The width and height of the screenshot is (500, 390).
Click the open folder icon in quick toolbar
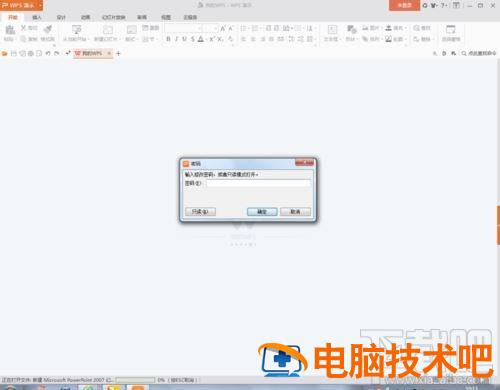(5, 53)
